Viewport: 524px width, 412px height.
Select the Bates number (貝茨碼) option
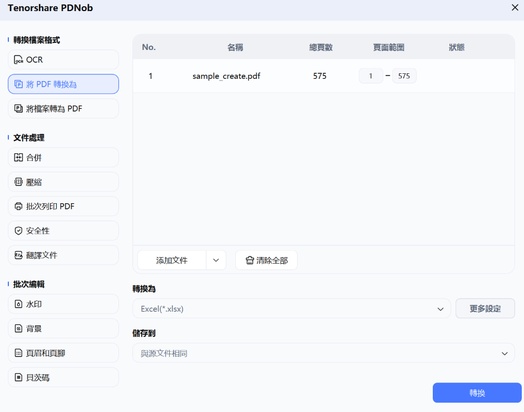click(x=63, y=378)
